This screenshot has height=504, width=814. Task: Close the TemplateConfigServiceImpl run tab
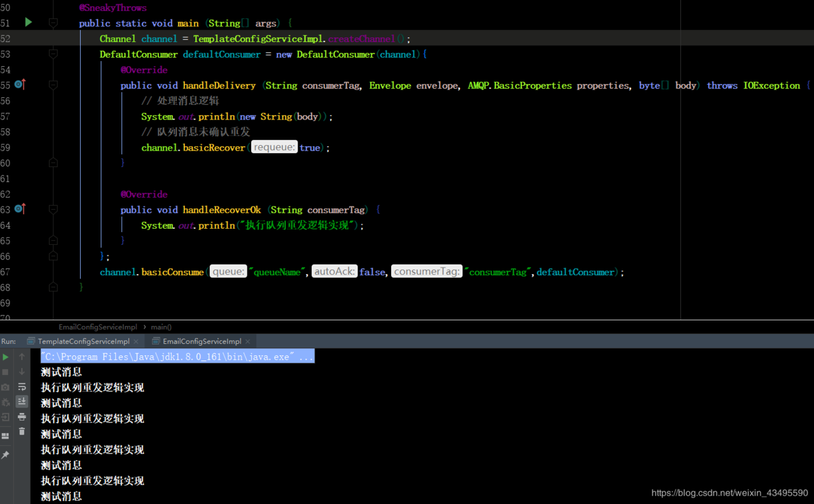(x=135, y=341)
